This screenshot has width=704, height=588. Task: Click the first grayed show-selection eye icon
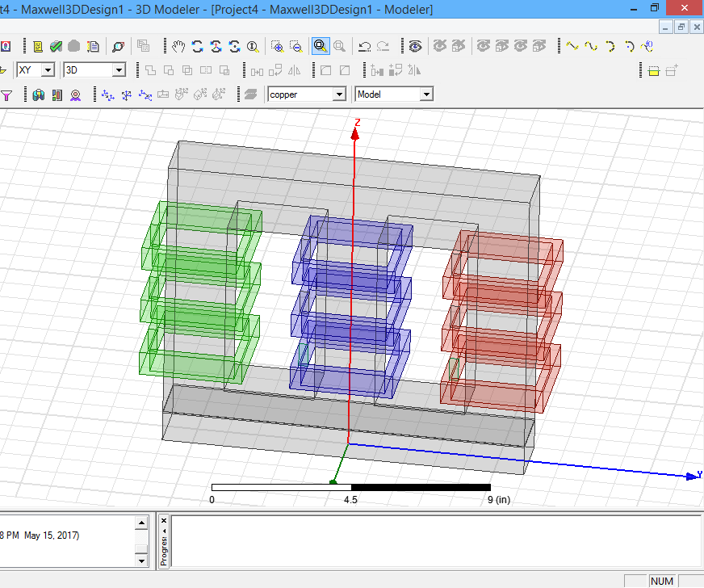484,46
